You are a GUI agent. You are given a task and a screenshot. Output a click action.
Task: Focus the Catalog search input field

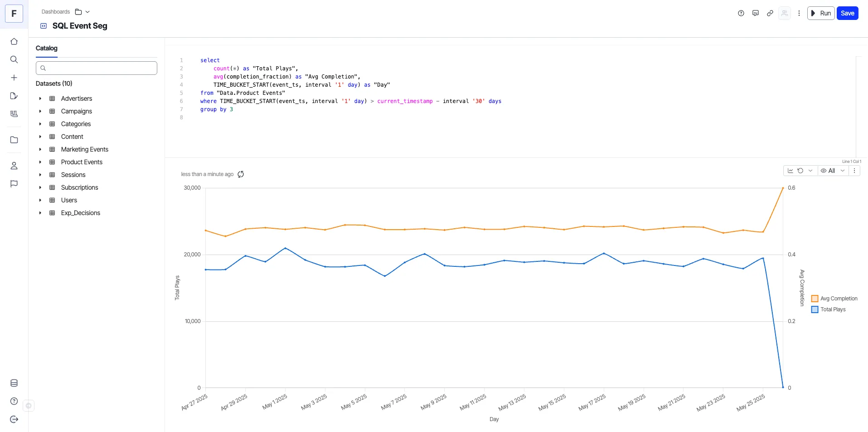[x=97, y=68]
